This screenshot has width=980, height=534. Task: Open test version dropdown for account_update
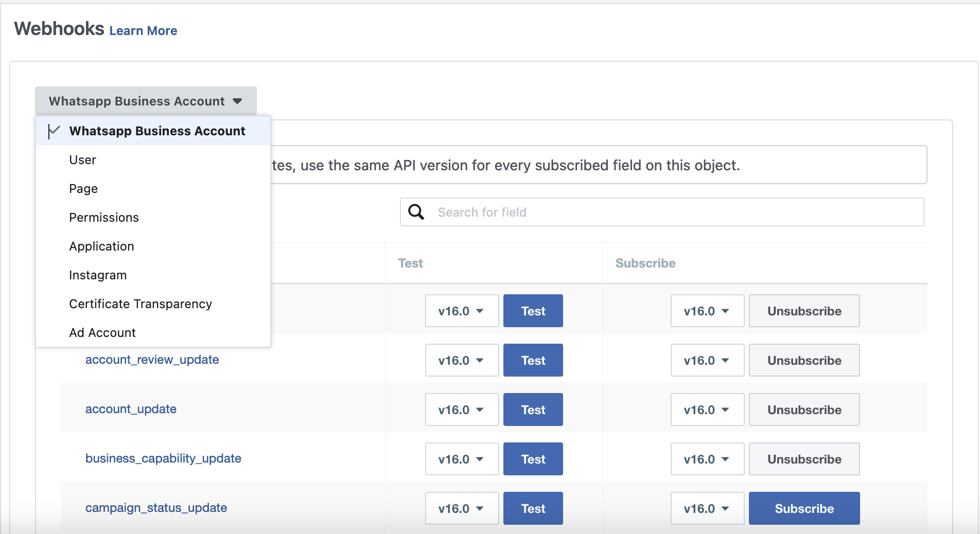[462, 410]
